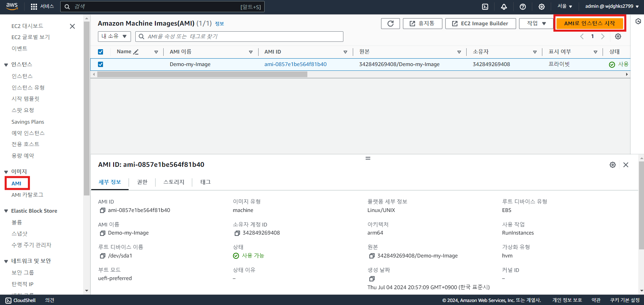This screenshot has height=305, width=644.
Task: Uncheck the Demo-my-Image row checkbox
Action: pyautogui.click(x=101, y=64)
